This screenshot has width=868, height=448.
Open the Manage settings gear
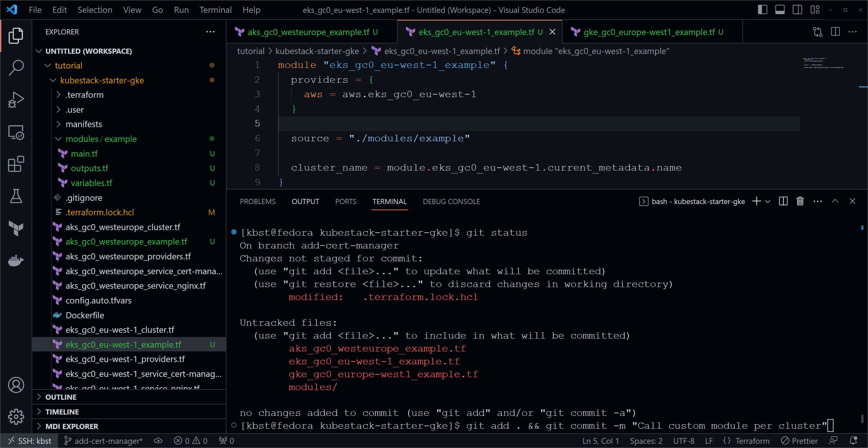[16, 417]
